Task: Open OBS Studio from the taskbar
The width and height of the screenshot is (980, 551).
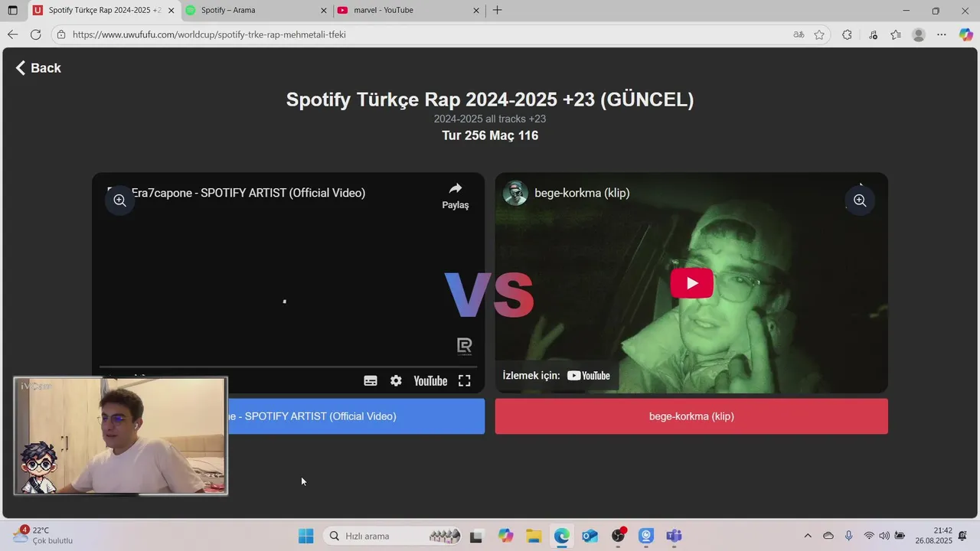Action: coord(618,536)
